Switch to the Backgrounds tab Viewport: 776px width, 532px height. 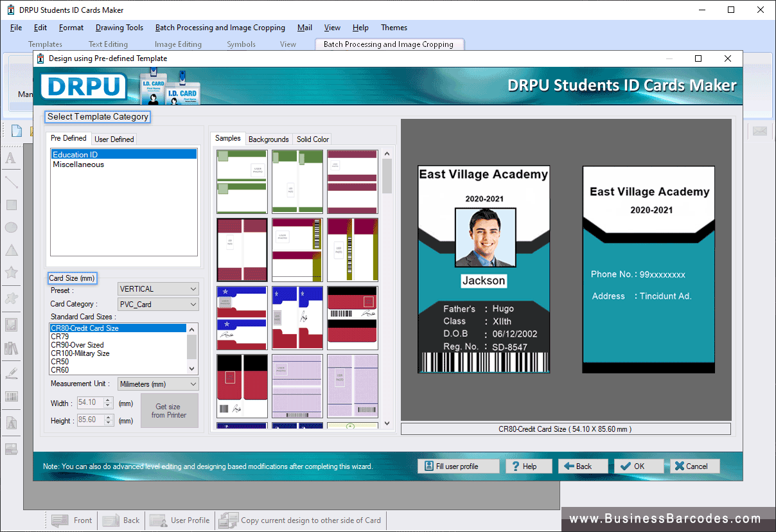(269, 139)
